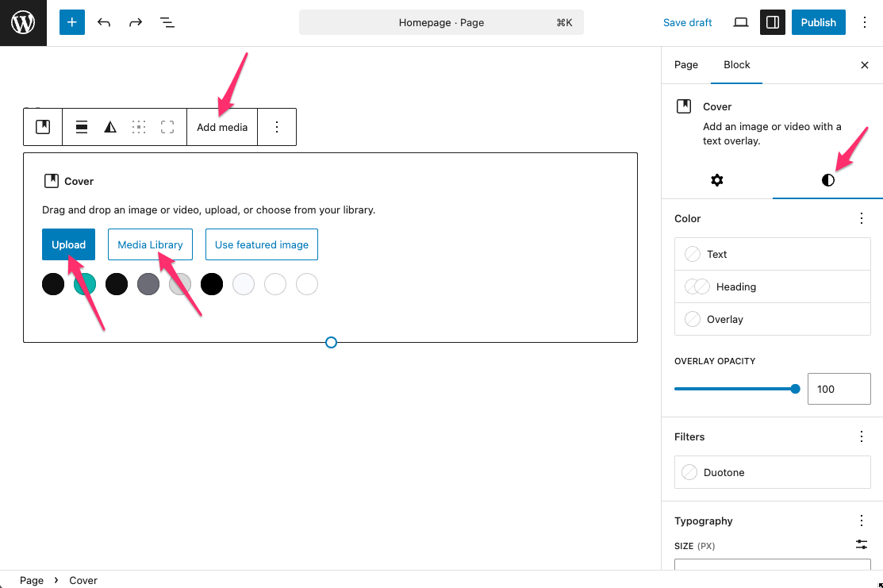
Task: Open Color panel options menu
Action: 862,218
